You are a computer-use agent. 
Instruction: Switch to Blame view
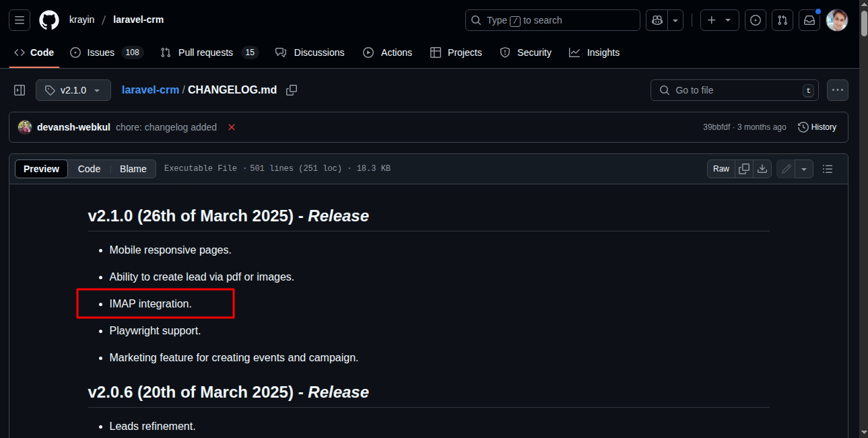click(x=133, y=169)
